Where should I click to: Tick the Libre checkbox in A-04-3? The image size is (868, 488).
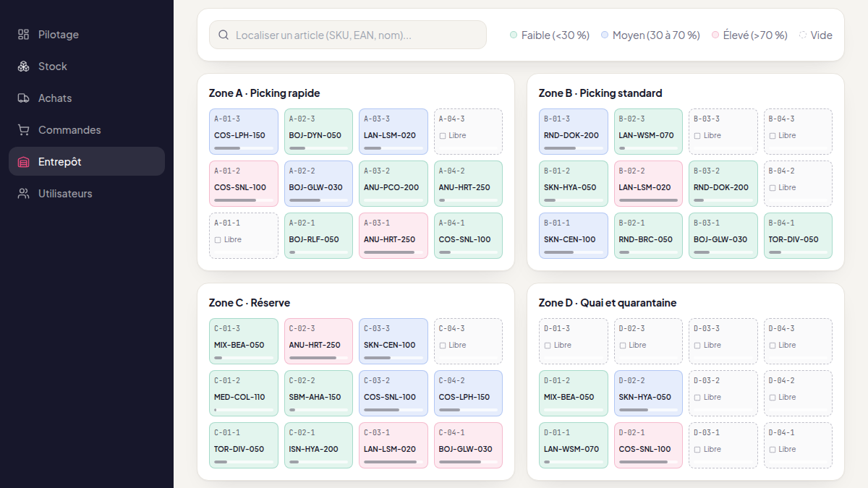[442, 136]
